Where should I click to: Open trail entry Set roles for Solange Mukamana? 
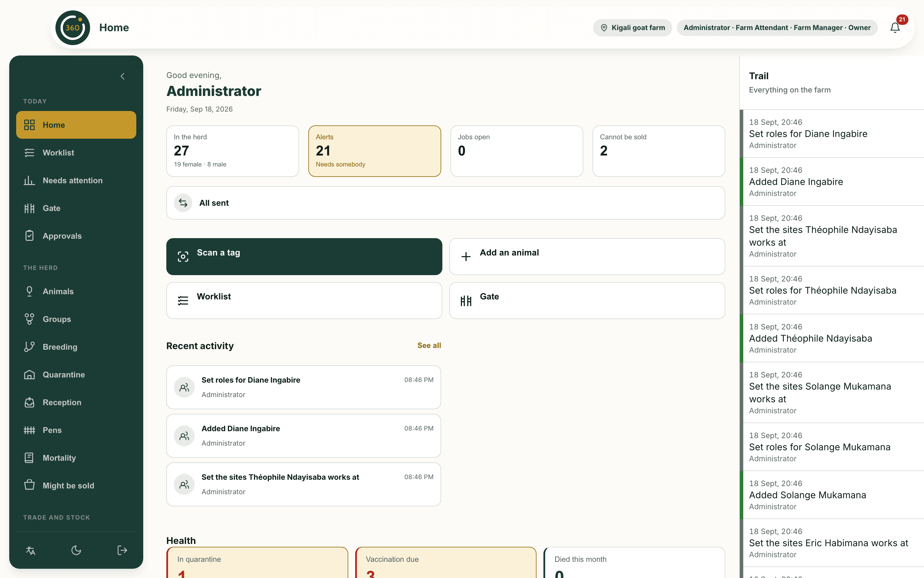coord(832,447)
